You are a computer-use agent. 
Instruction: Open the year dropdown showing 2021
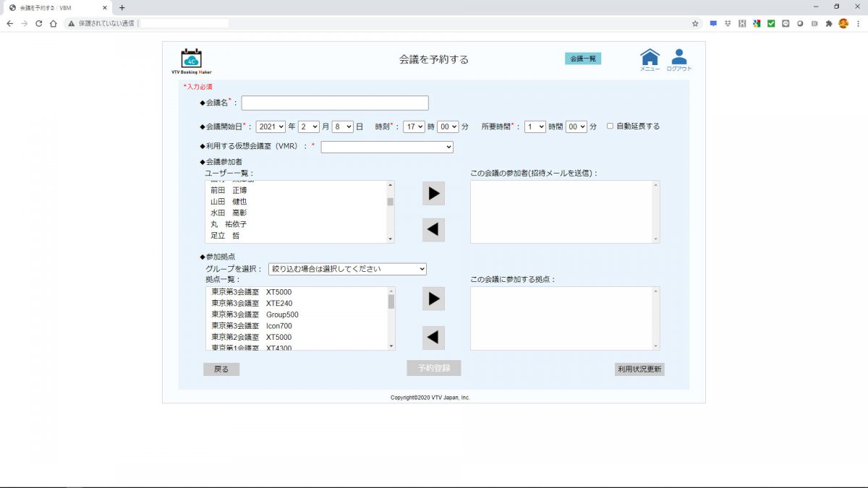(271, 127)
